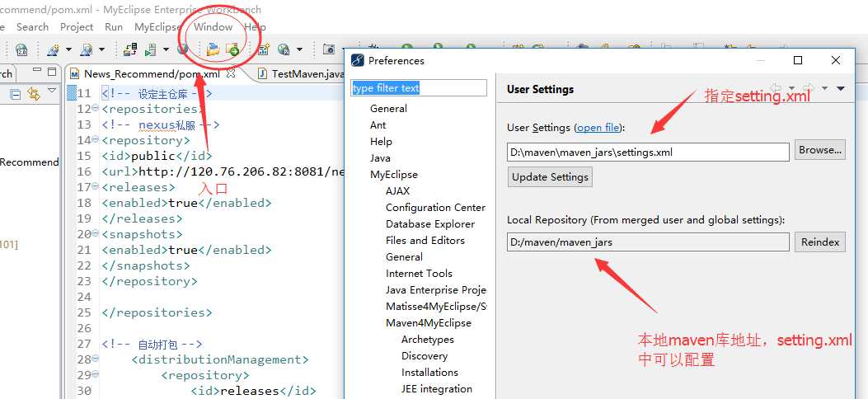868x399 pixels.
Task: Open the Preferences page view menu triangle
Action: (x=841, y=88)
